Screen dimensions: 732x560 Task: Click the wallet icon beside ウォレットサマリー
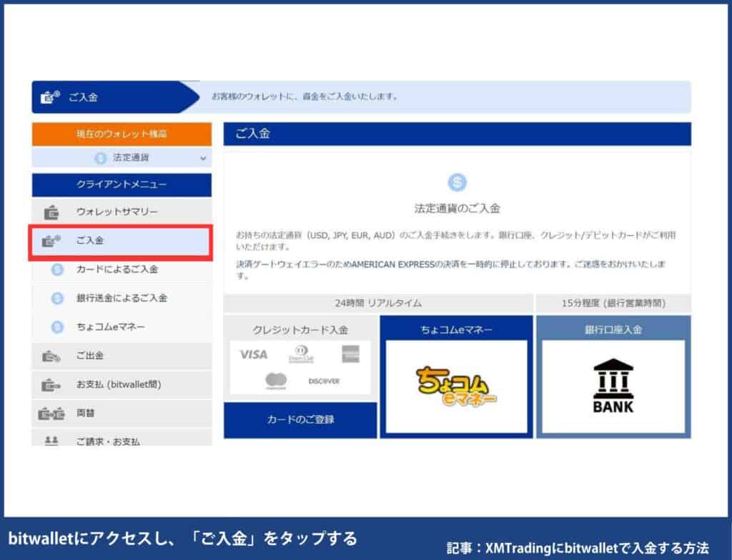tap(51, 212)
